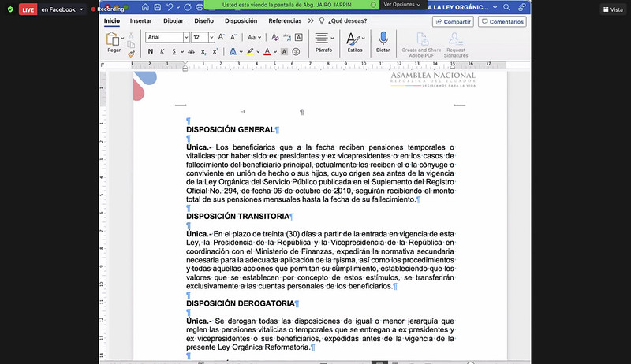Click the green Zoom encryption shield icon

[10, 9]
